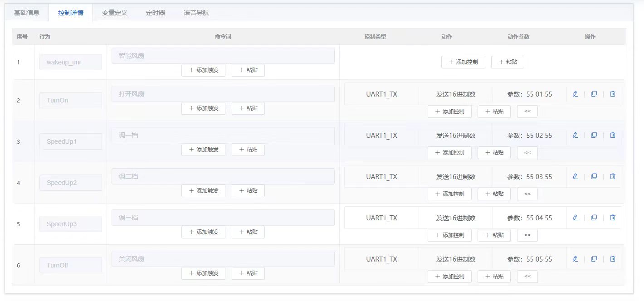Viewport: 644px width, 301px height.
Task: Click 添加控制 in the wakeup_uni row
Action: click(463, 62)
